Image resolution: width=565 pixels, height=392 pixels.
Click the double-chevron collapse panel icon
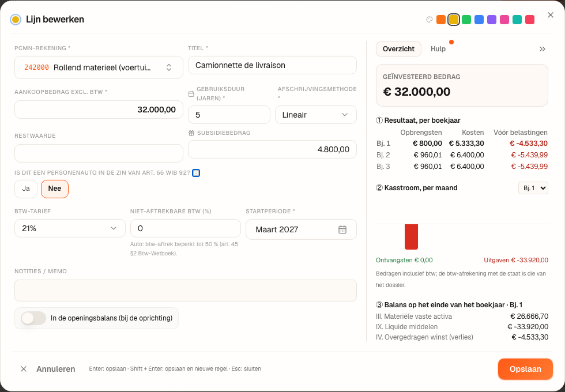pos(542,49)
